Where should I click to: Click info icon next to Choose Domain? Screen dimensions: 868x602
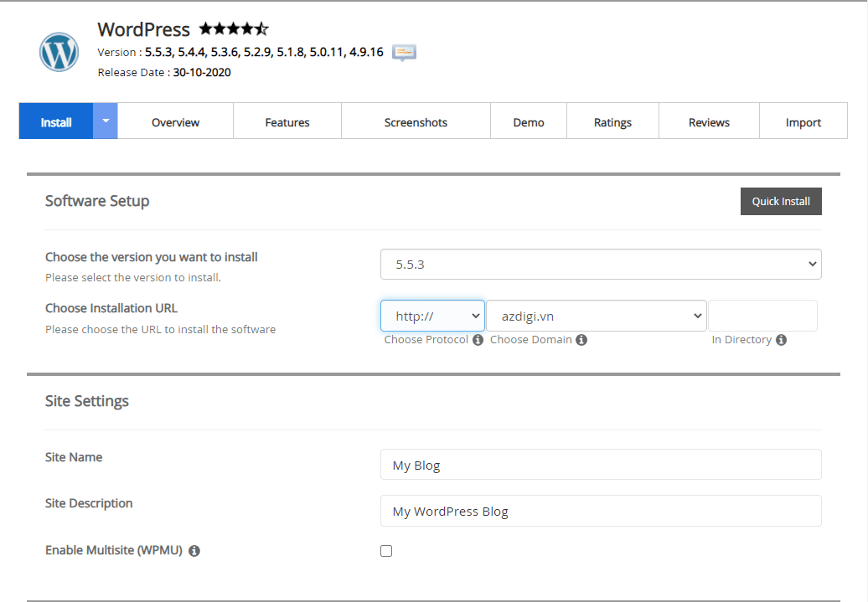click(x=581, y=340)
